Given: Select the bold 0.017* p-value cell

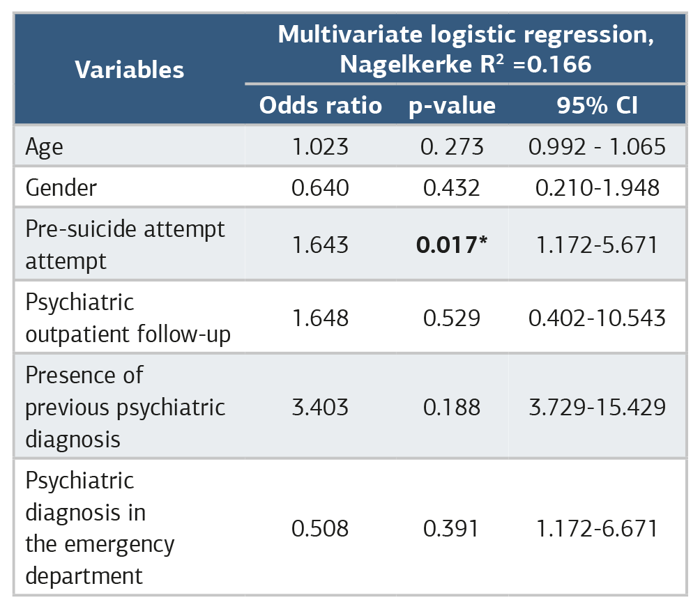Looking at the screenshot, I should click(452, 245).
